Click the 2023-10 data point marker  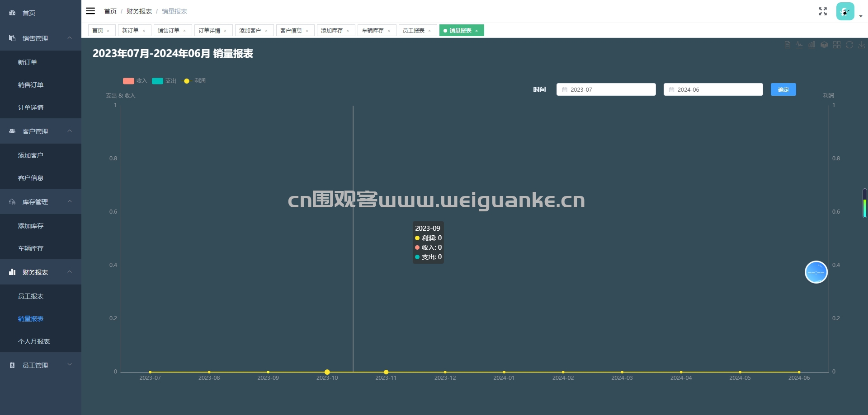(x=327, y=372)
